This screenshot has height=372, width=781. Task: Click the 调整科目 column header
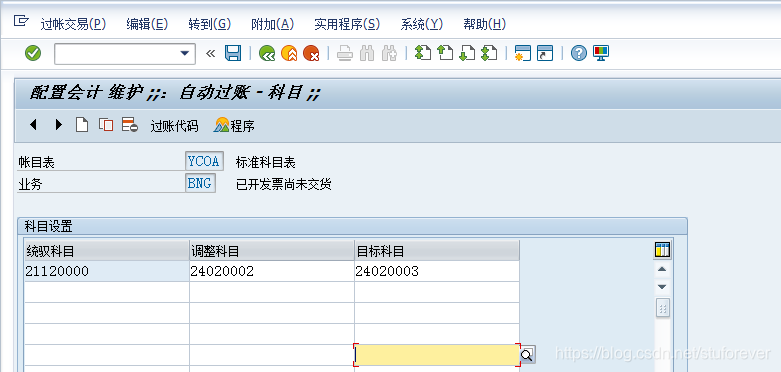(x=272, y=251)
